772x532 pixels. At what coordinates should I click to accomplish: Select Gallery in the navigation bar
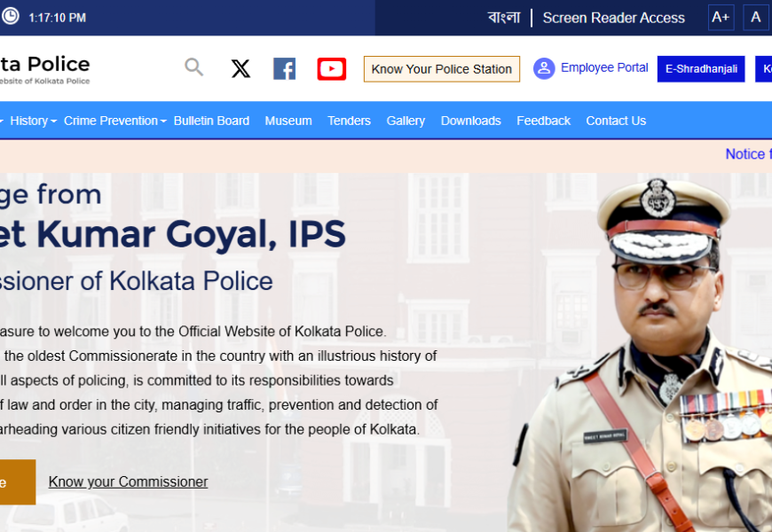pyautogui.click(x=406, y=121)
